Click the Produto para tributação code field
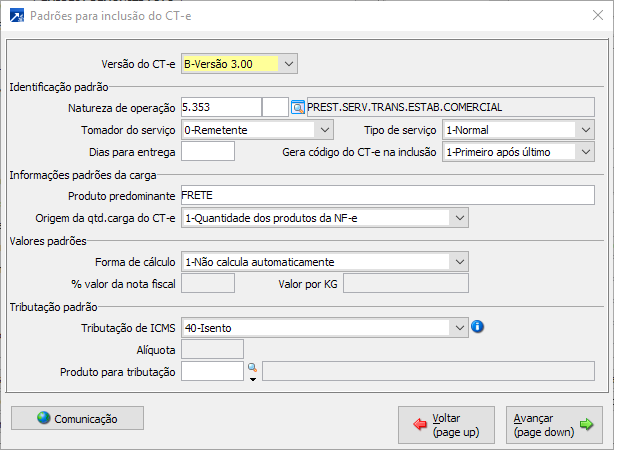Image resolution: width=628 pixels, height=457 pixels. click(212, 371)
